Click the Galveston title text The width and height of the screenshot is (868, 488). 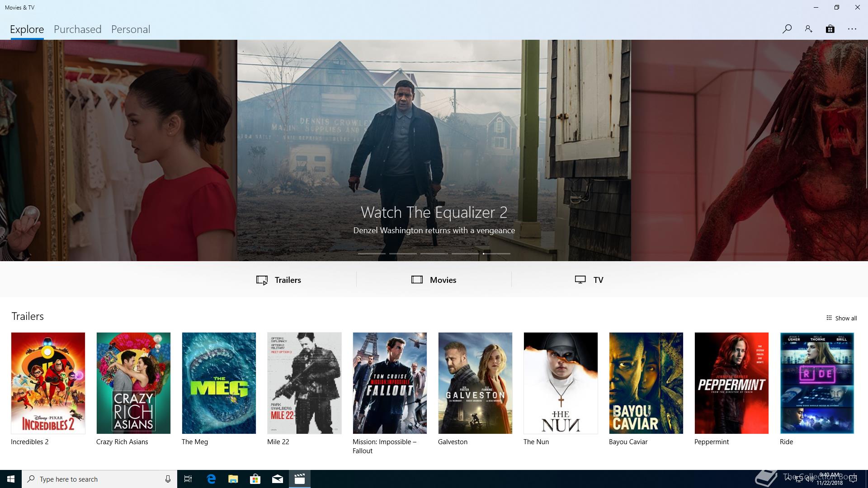[x=453, y=442]
